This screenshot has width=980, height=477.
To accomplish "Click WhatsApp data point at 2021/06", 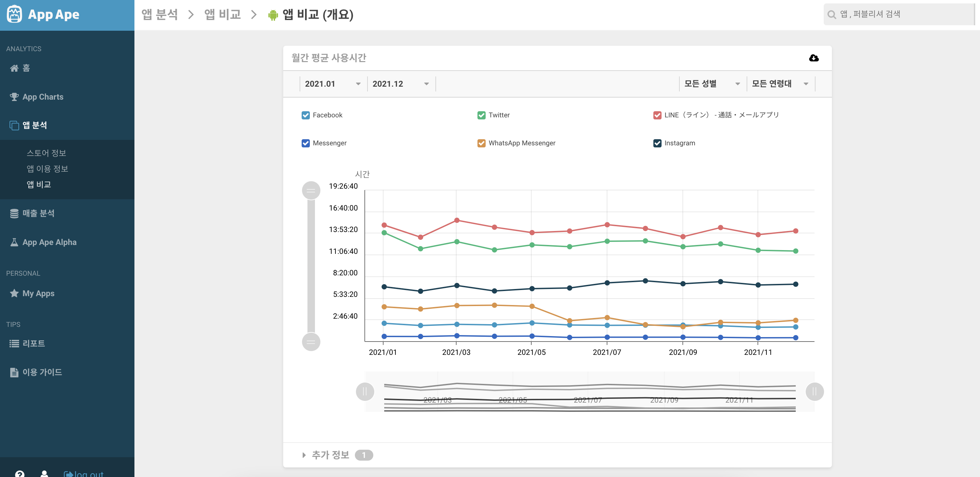I will [x=569, y=321].
